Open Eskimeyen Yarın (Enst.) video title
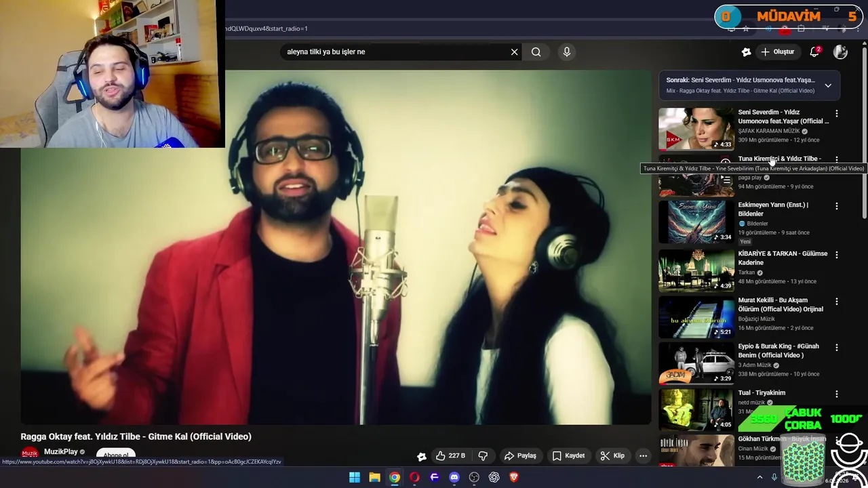Screen dimensions: 868x488 tap(773, 209)
